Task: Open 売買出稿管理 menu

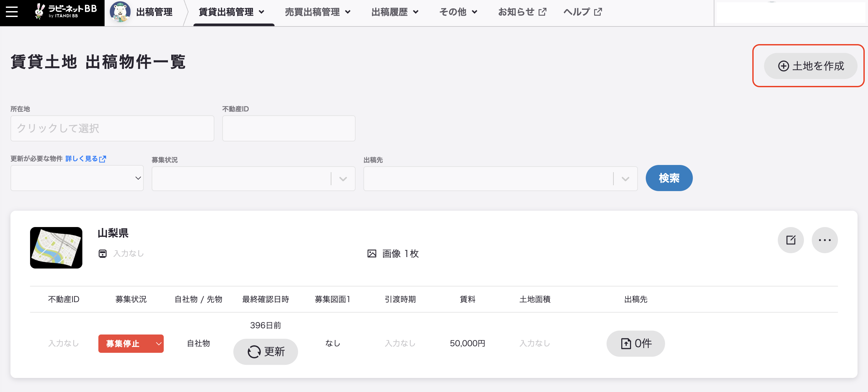Action: point(318,12)
